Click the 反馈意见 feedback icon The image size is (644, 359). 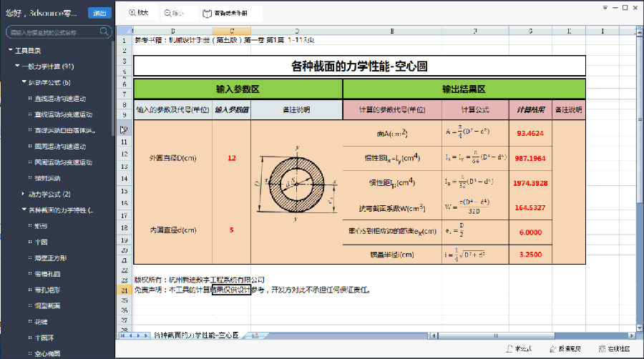(x=552, y=349)
